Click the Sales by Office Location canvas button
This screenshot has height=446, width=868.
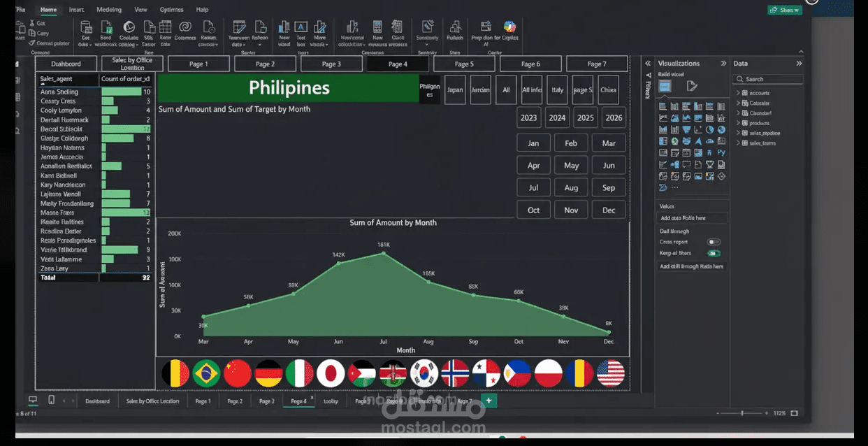click(132, 64)
